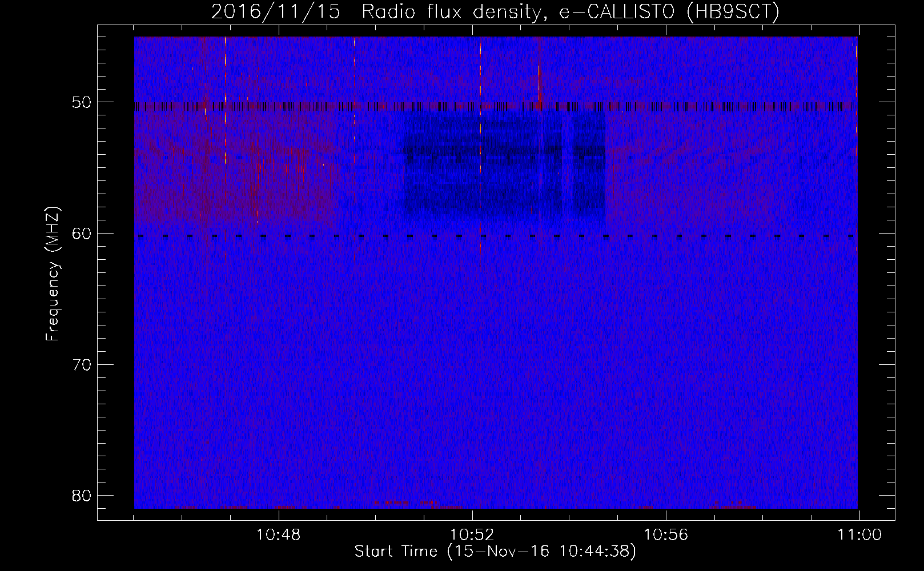Click the plot title 'Radio flux density, e-CALLISTO (HB9SCT)'
This screenshot has width=924, height=571.
tap(571, 12)
